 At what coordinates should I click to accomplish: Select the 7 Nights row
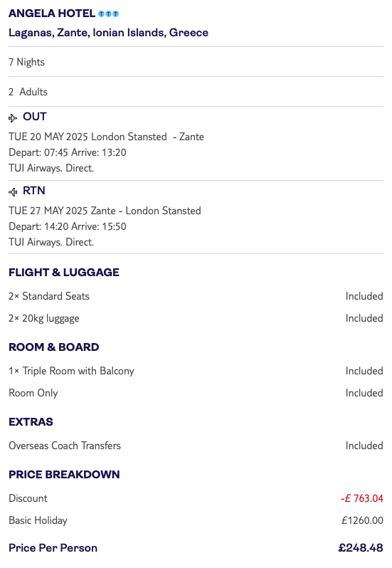tap(196, 62)
